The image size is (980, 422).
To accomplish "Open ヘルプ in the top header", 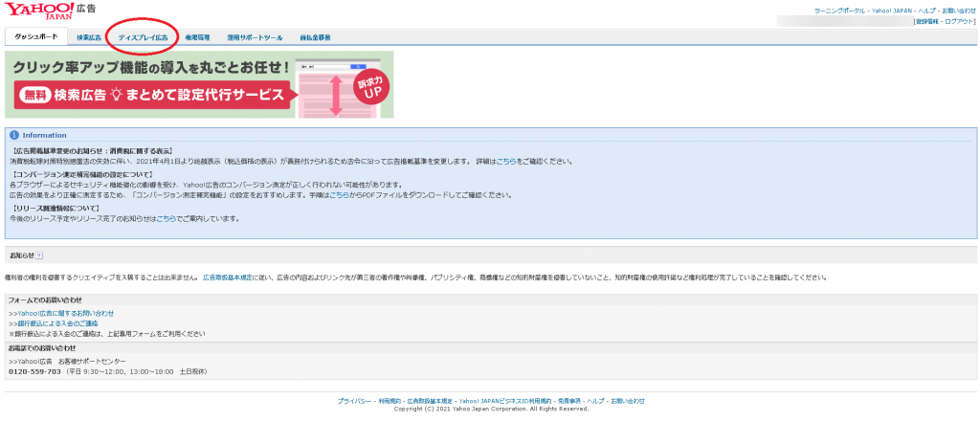I will 926,11.
